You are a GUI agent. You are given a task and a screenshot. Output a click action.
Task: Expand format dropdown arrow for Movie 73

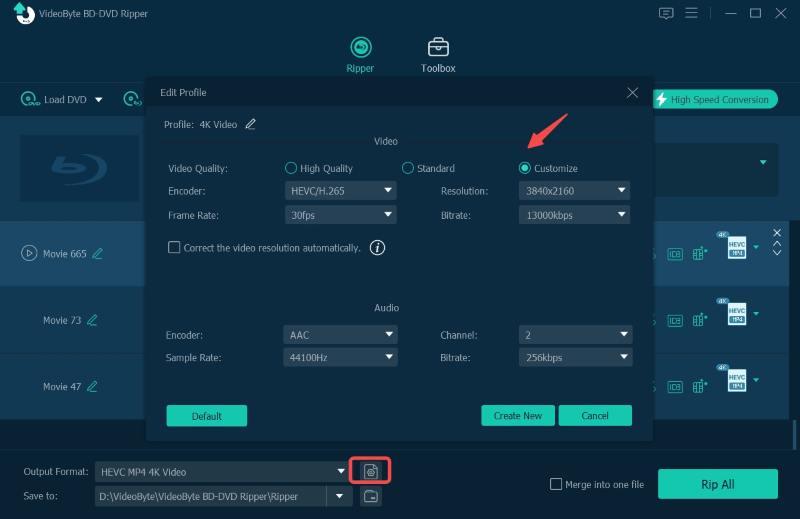tap(756, 313)
